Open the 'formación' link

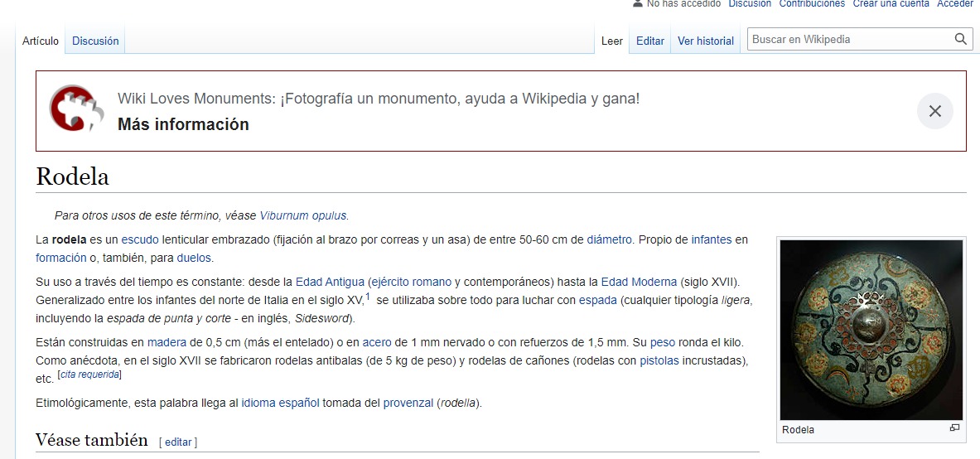pos(61,258)
